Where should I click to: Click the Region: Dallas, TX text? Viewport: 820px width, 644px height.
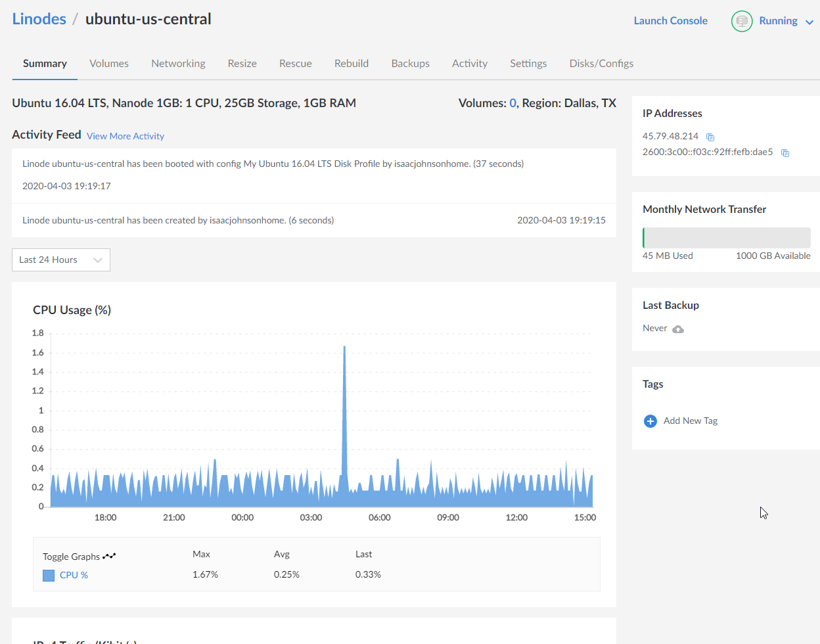(569, 103)
